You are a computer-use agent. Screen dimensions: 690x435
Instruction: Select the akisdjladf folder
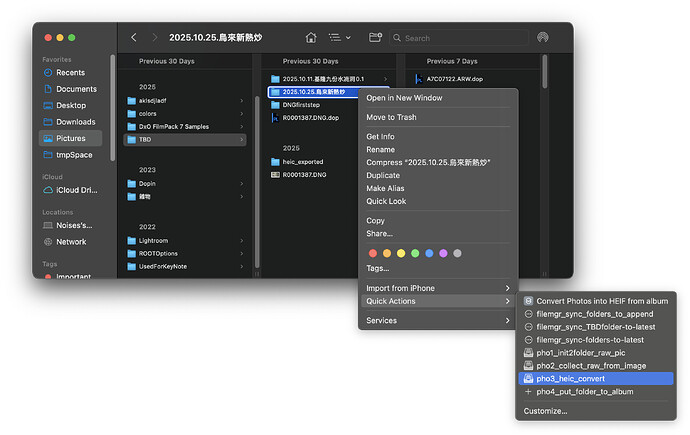pyautogui.click(x=185, y=101)
